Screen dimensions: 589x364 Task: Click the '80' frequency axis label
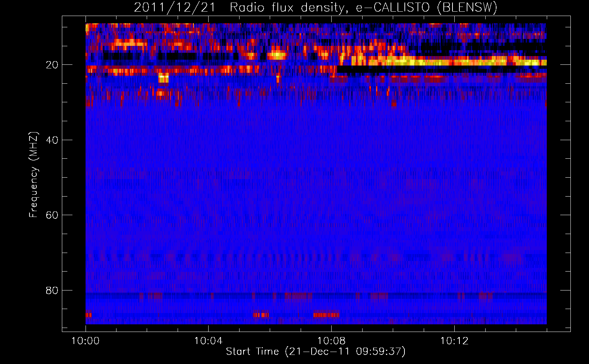tap(52, 290)
